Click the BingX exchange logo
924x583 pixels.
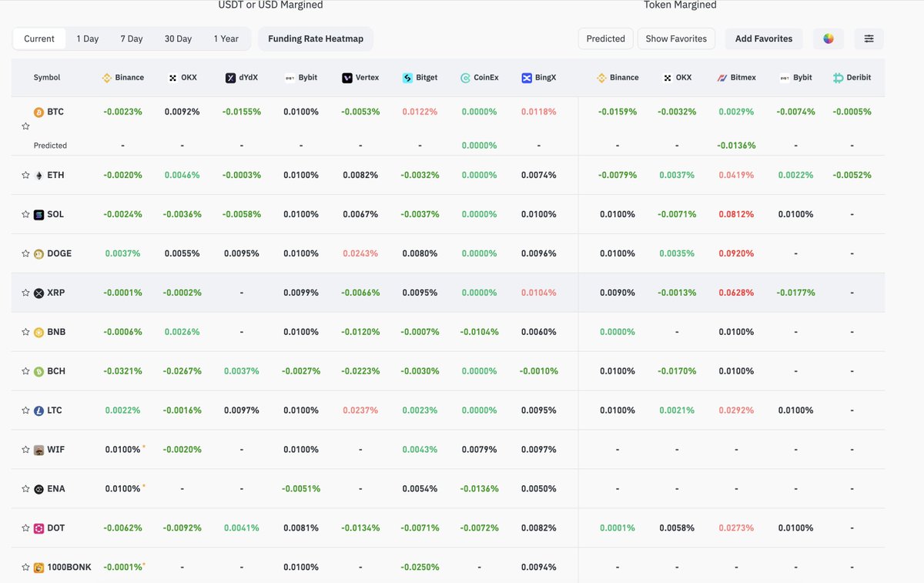[527, 78]
